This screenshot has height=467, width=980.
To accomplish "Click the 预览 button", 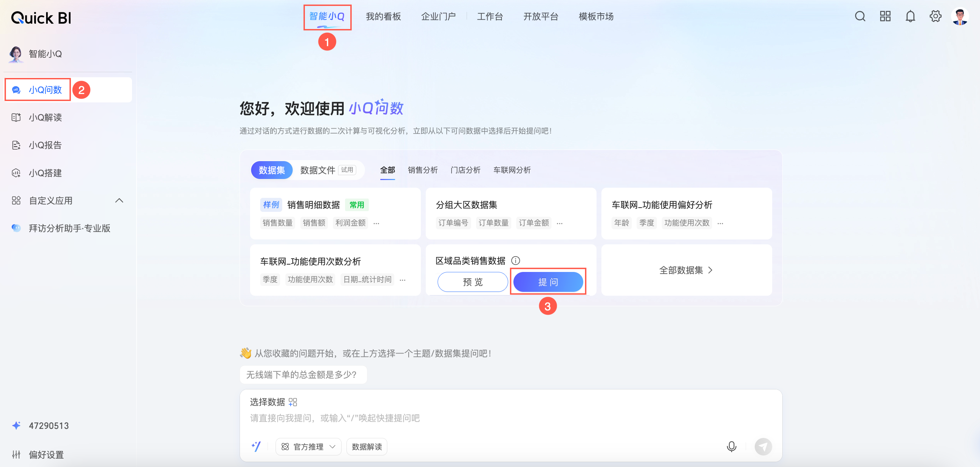I will 473,282.
